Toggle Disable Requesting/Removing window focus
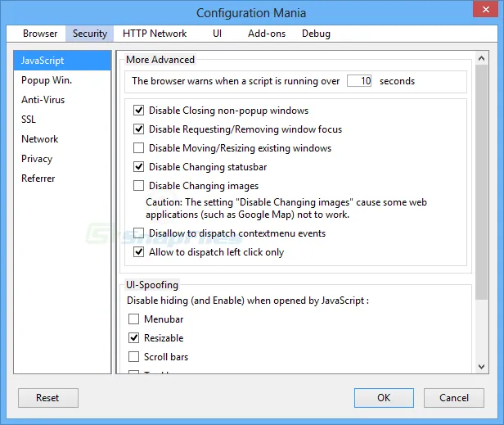Viewport: 504px width, 425px height. point(138,129)
